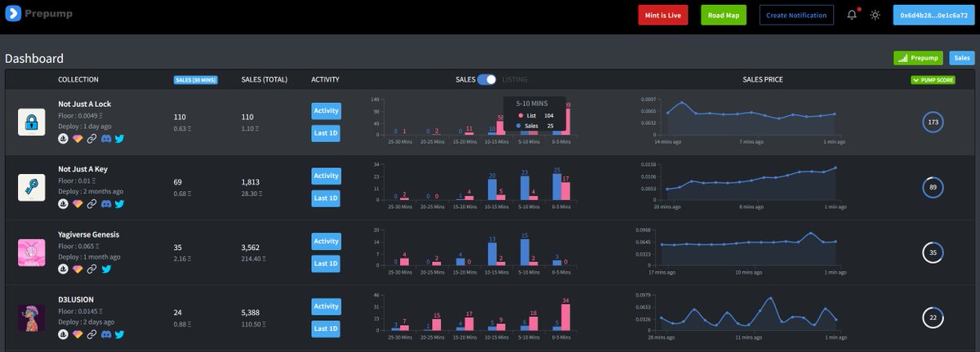This screenshot has height=352, width=980.
Task: Click the Yagiverse Genesis pink thumbnail
Action: tap(32, 252)
